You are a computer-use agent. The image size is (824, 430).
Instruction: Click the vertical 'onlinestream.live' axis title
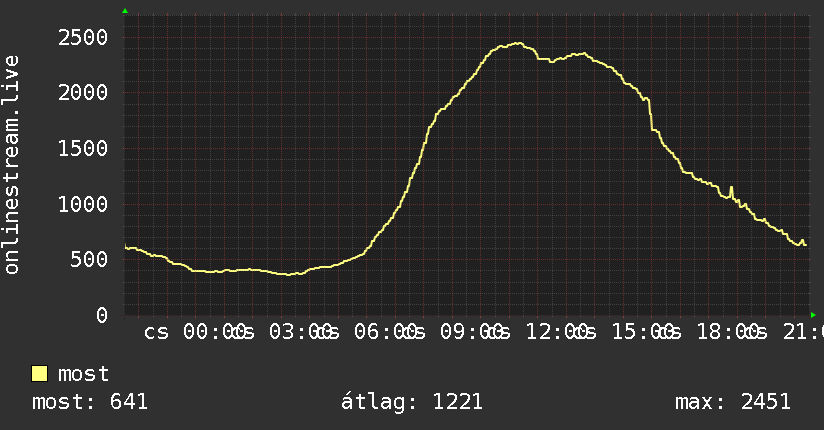(11, 165)
